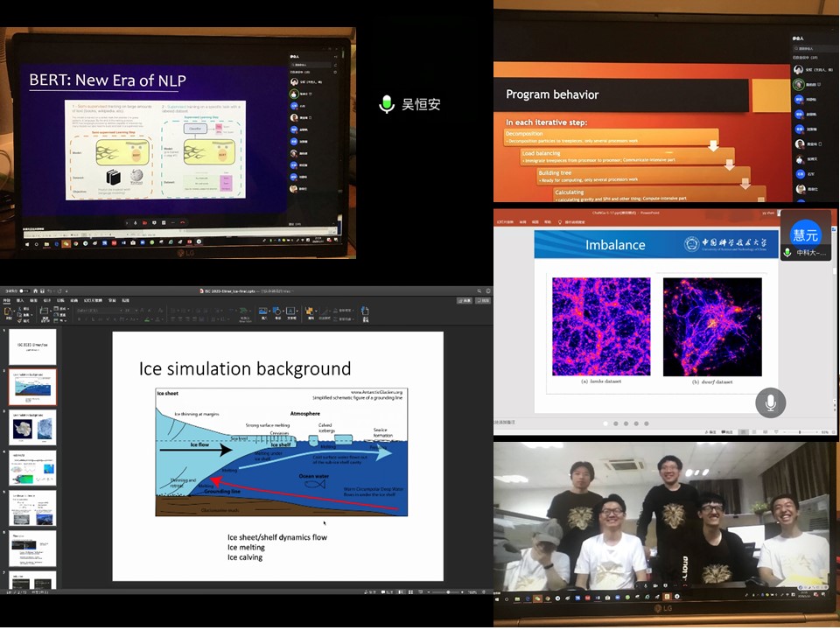
Task: Click Normal view icon in dark PowerPoint status bar
Action: tap(402, 592)
